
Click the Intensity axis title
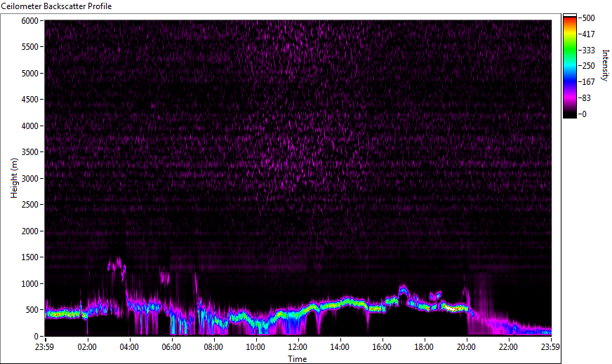coord(605,65)
